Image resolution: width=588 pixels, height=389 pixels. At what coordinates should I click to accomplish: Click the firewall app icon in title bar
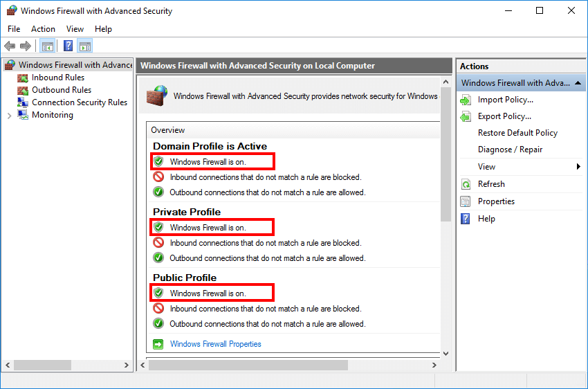(12, 10)
